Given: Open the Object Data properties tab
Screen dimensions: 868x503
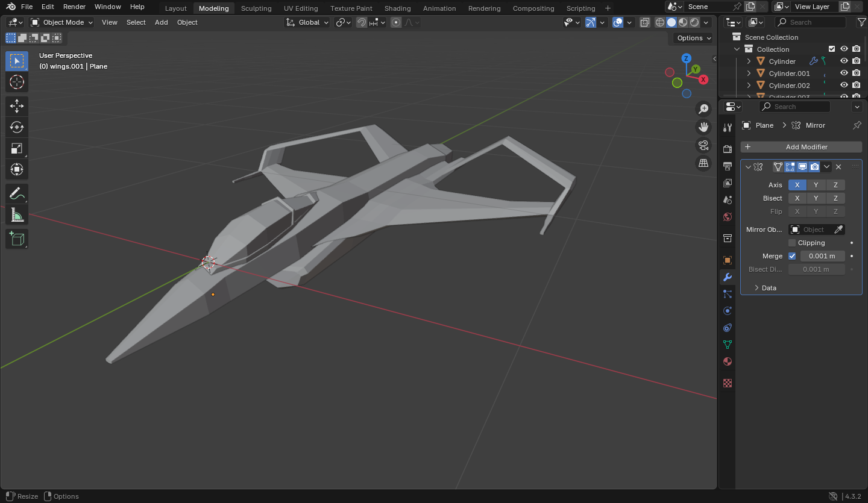Looking at the screenshot, I should point(728,345).
